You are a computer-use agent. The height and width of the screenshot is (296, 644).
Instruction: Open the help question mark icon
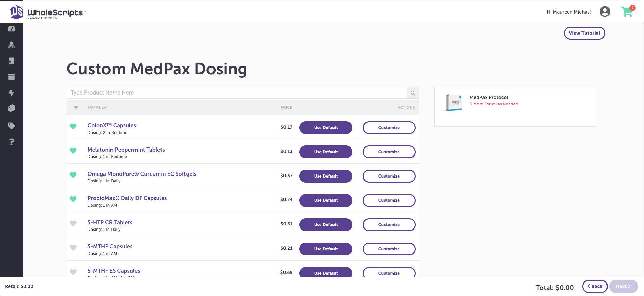[11, 142]
